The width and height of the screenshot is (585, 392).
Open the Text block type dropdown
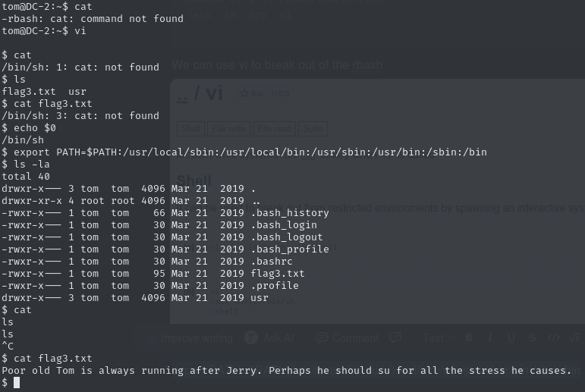click(437, 338)
